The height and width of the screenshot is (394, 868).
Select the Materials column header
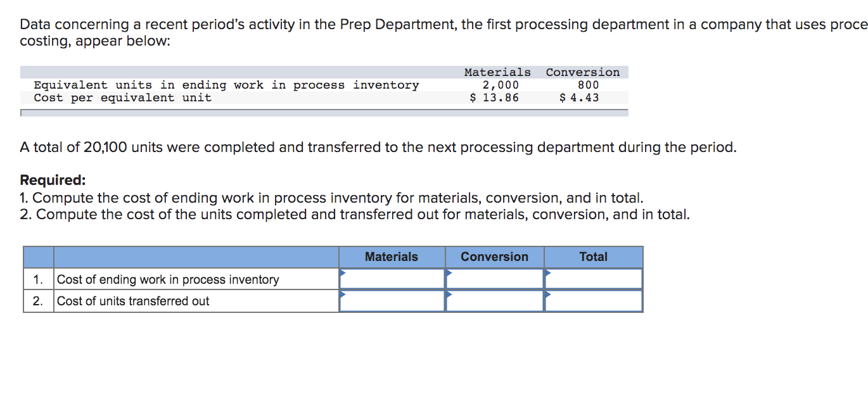391,257
